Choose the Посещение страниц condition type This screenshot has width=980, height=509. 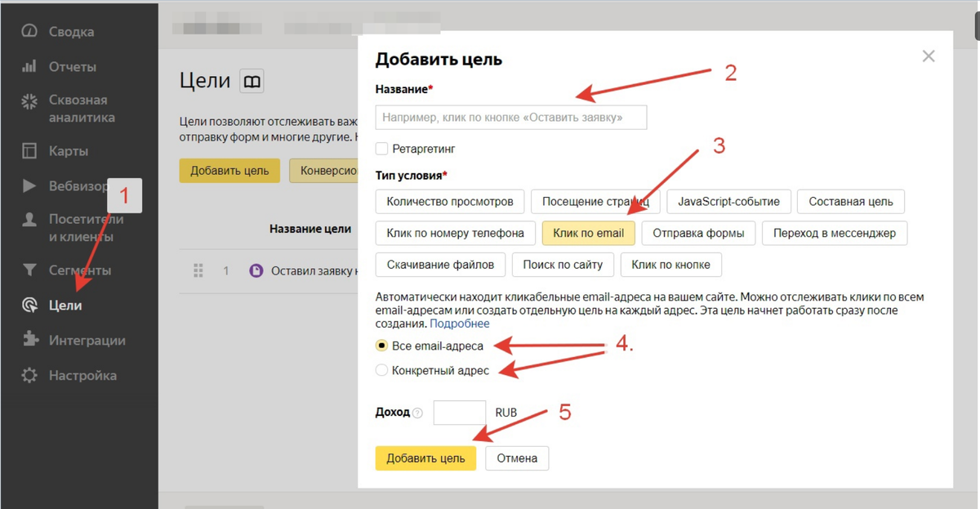coord(595,201)
